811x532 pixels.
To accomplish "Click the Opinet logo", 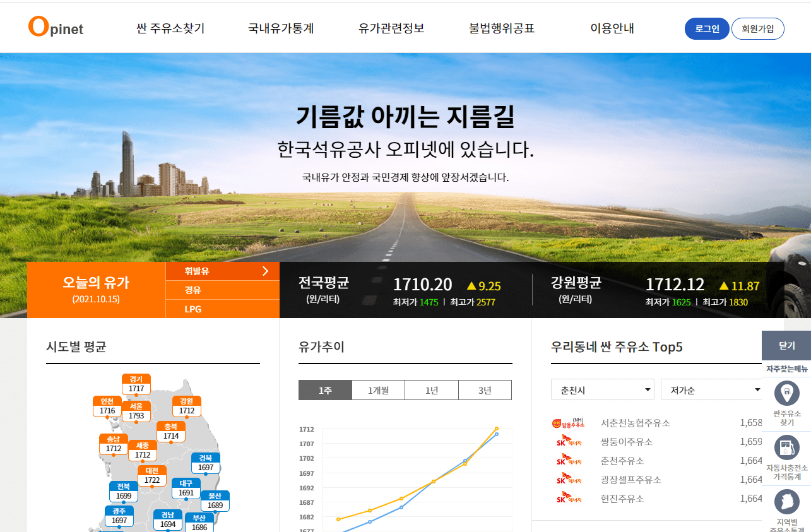I will (x=56, y=27).
